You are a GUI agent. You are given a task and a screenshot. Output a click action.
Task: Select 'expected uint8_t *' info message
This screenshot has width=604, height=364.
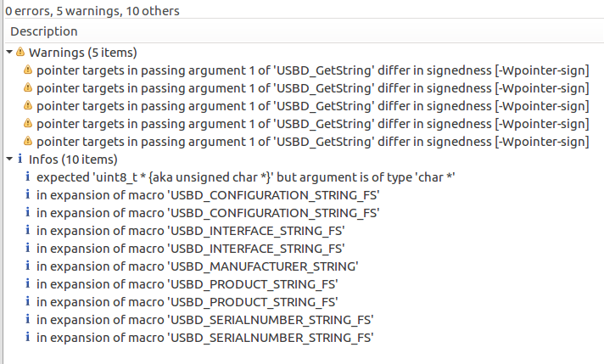click(246, 177)
